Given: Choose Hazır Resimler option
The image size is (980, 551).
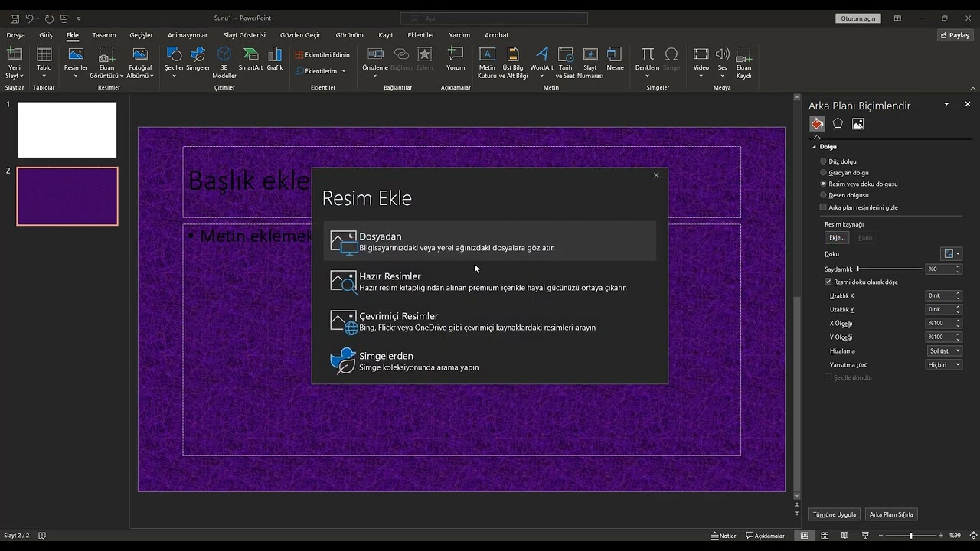Looking at the screenshot, I should pyautogui.click(x=490, y=282).
